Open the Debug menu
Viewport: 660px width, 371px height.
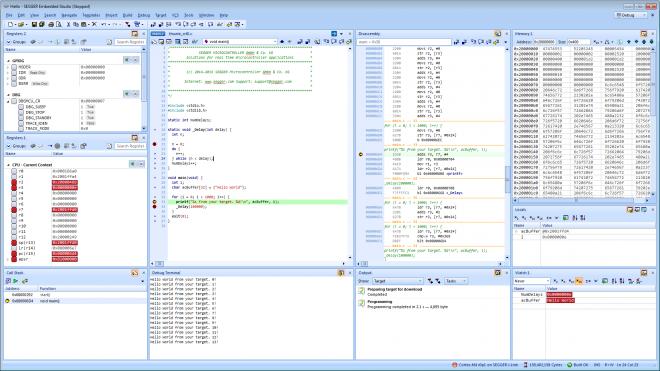click(144, 15)
